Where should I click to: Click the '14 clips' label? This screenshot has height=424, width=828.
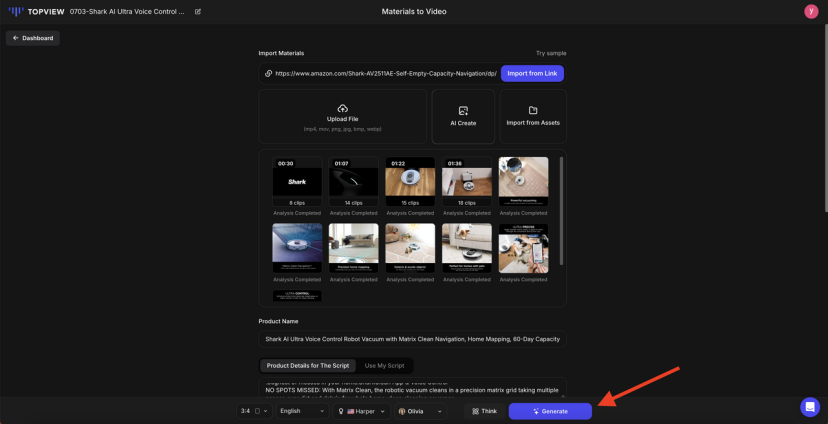click(353, 203)
